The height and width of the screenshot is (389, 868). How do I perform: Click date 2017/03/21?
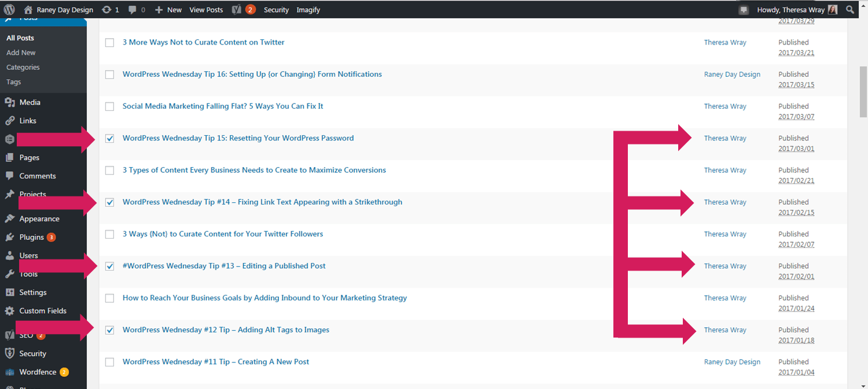point(796,53)
